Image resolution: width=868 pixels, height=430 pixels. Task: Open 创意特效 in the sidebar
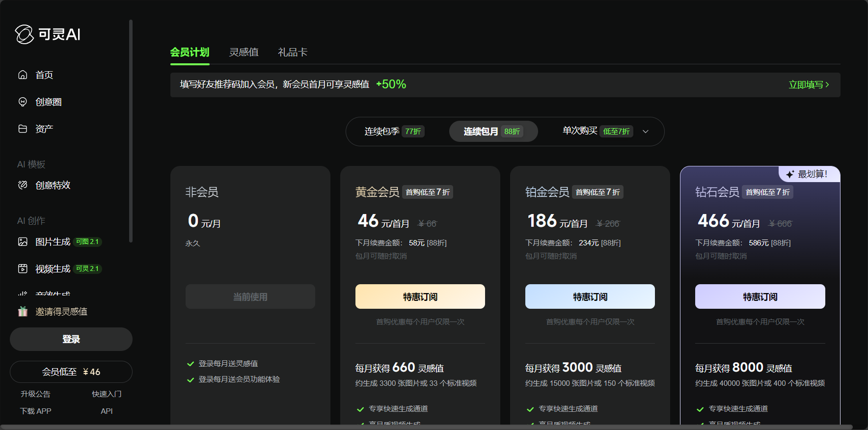pyautogui.click(x=53, y=185)
